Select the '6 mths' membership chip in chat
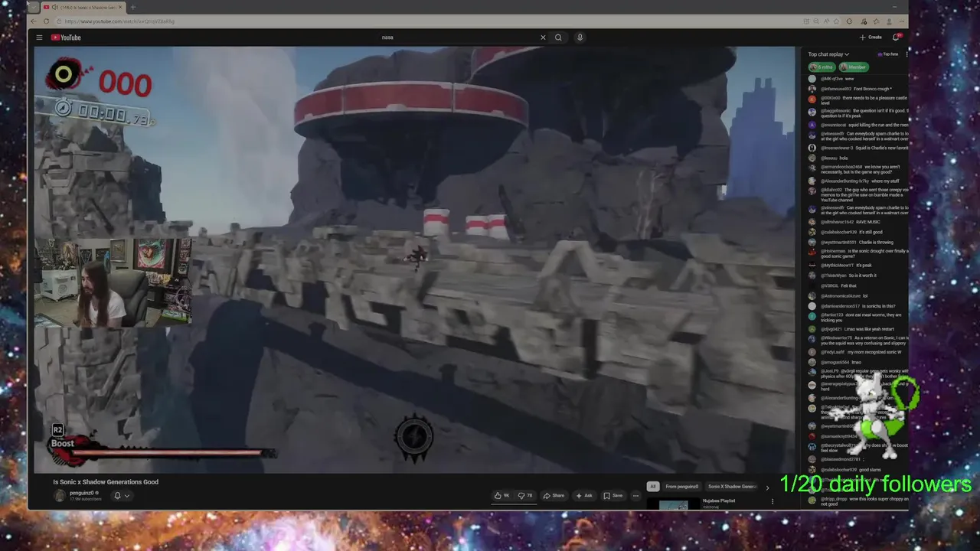The width and height of the screenshot is (980, 551). 821,67
